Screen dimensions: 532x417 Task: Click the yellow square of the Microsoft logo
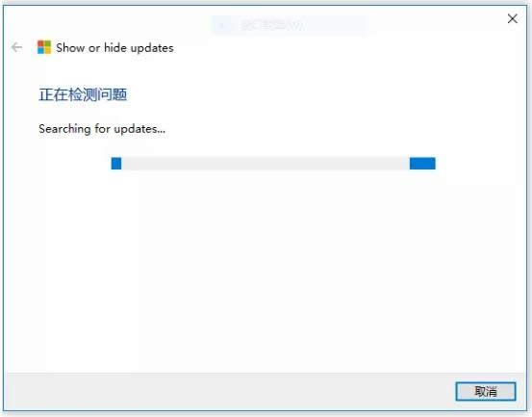coord(48,51)
